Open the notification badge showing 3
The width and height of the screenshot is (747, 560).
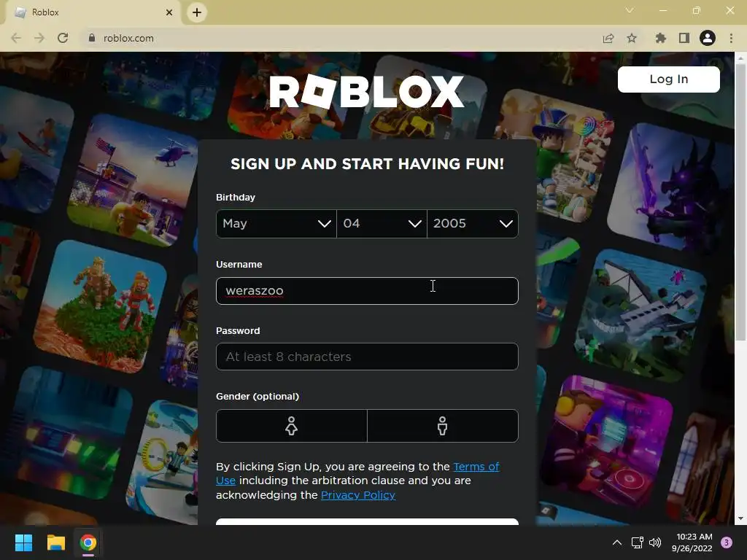click(727, 542)
